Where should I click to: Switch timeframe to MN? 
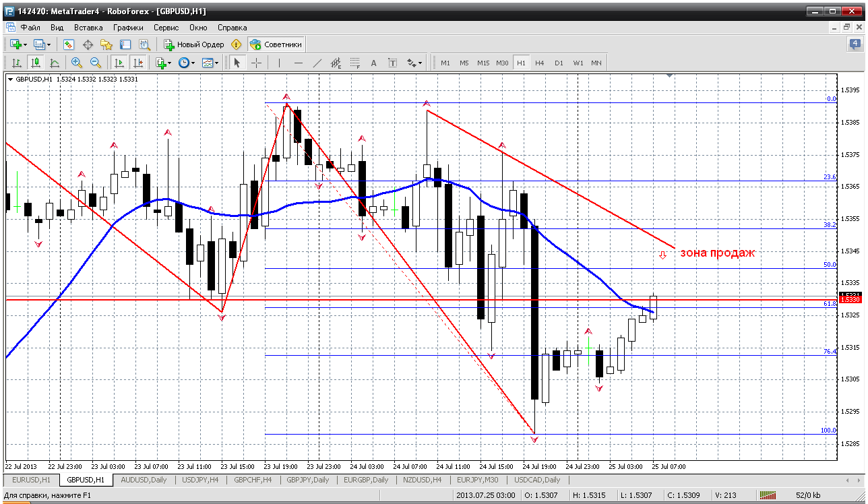(596, 63)
